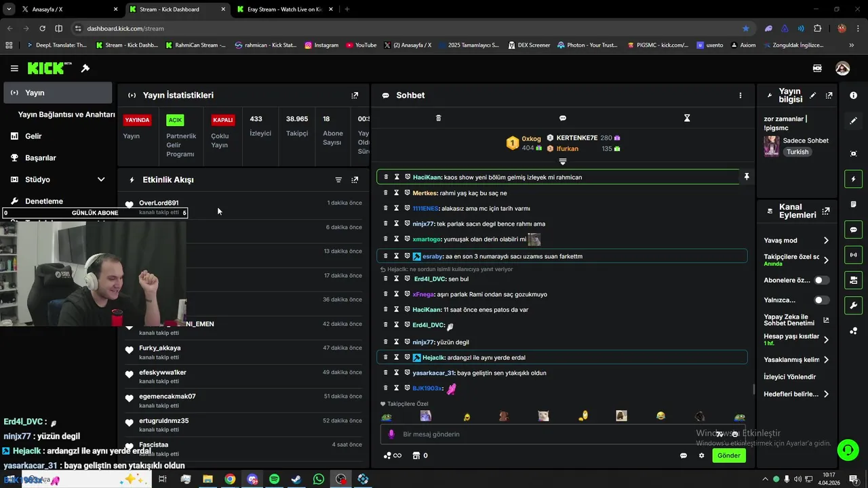Click the pin icon next to the Kick logo
868x488 pixels.
click(85, 68)
